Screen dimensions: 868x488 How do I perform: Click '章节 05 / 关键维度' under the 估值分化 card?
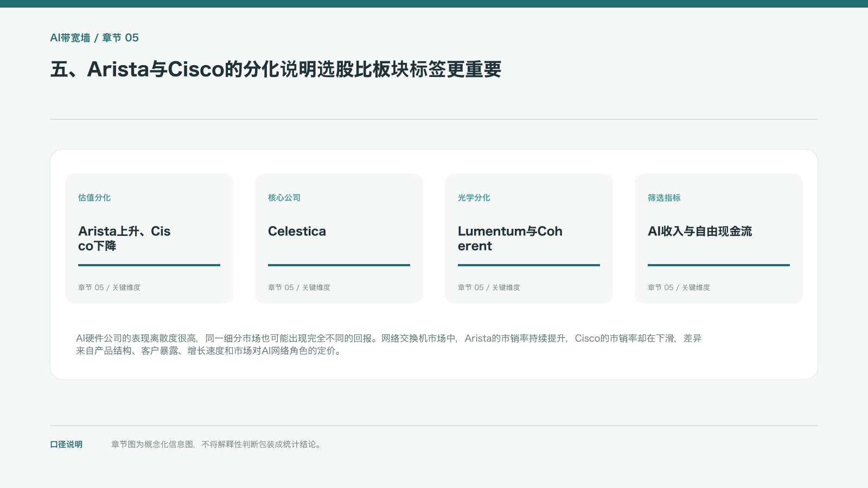coord(109,287)
